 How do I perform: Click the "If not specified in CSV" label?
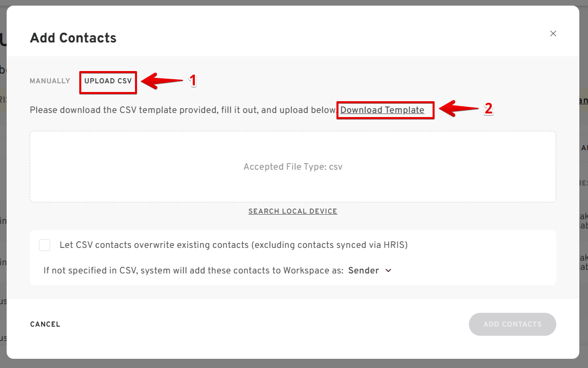(193, 271)
